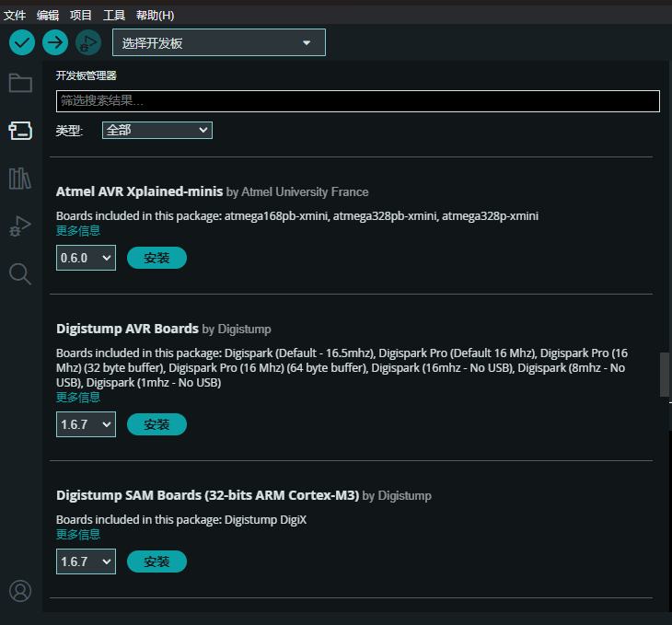Open the Debug panel sidebar icon
Image resolution: width=672 pixels, height=625 pixels.
click(20, 226)
